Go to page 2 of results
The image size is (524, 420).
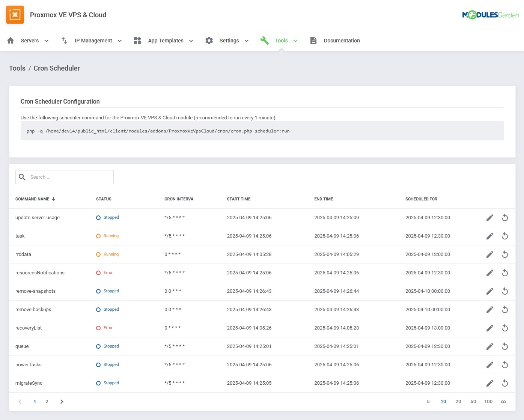point(47,402)
